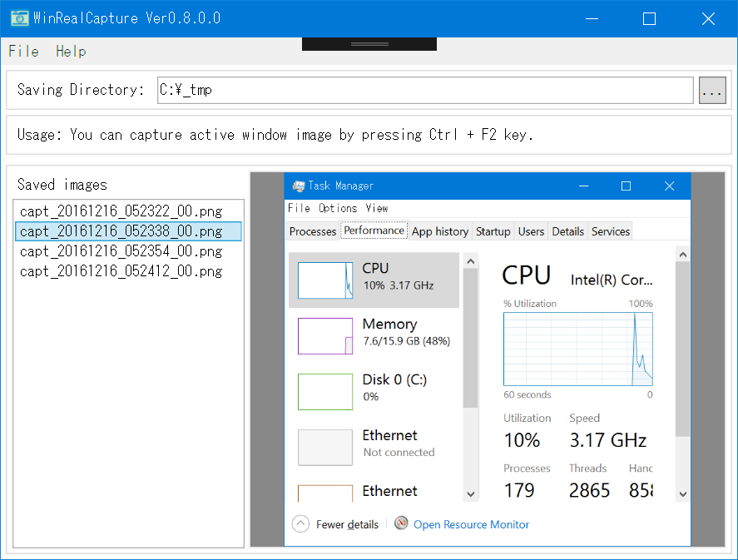Switch to the Details tab
Viewport: 738px width, 560px height.
tap(567, 231)
